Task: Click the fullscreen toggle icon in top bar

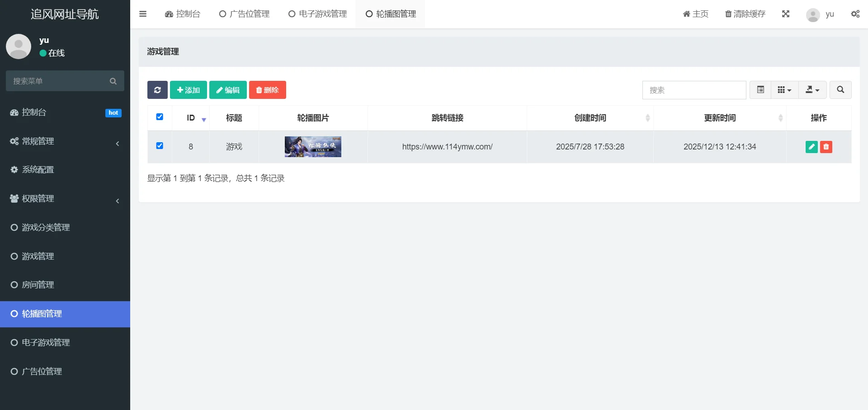Action: click(786, 14)
